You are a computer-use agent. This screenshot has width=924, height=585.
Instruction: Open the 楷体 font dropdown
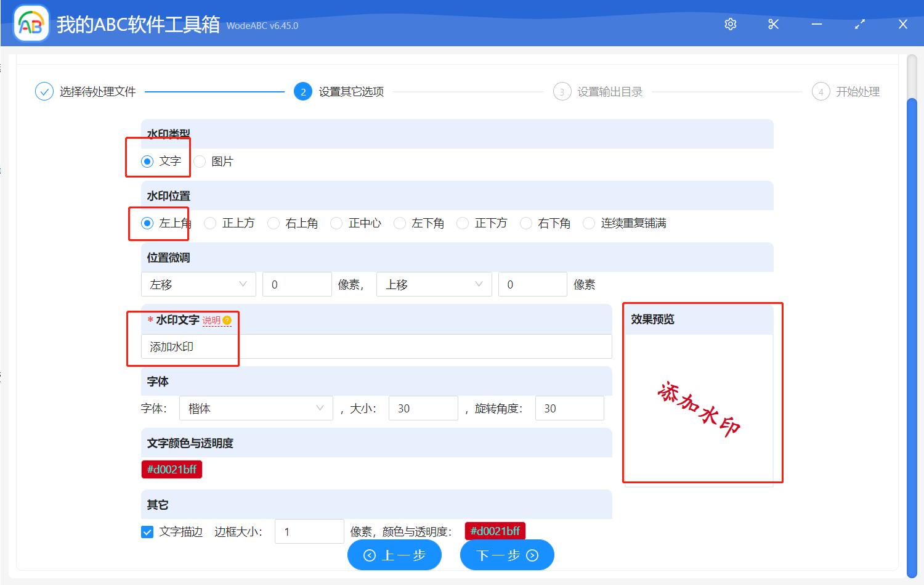click(x=256, y=407)
